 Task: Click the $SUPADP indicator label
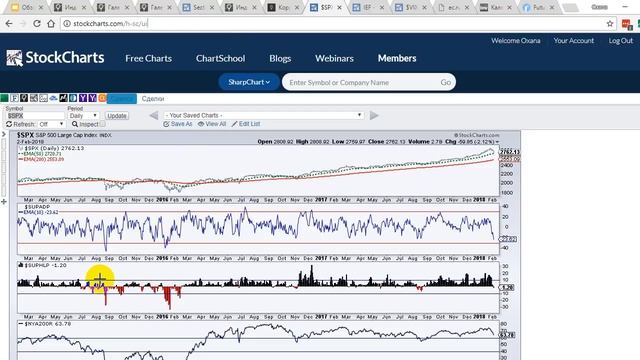[37, 207]
